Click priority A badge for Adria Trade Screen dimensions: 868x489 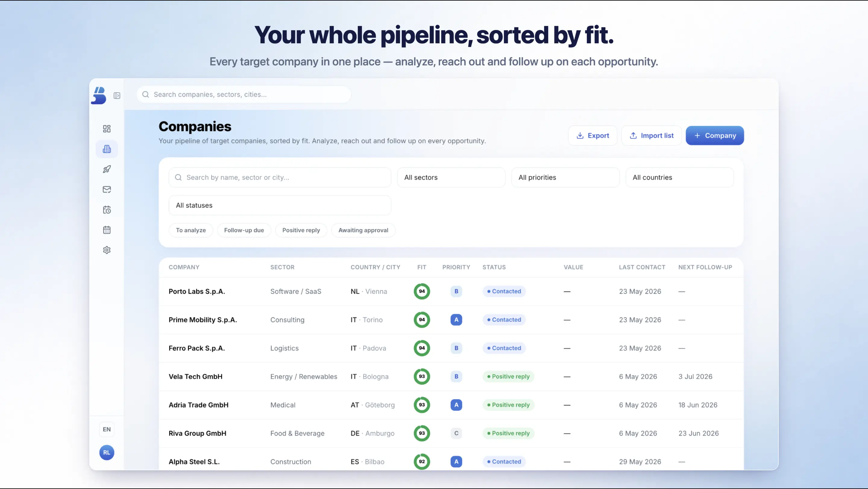(x=456, y=405)
